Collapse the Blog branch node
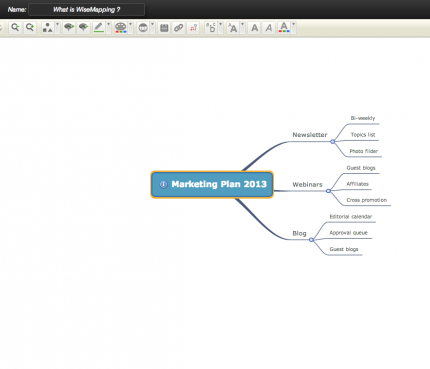The image size is (430, 369). pos(311,240)
